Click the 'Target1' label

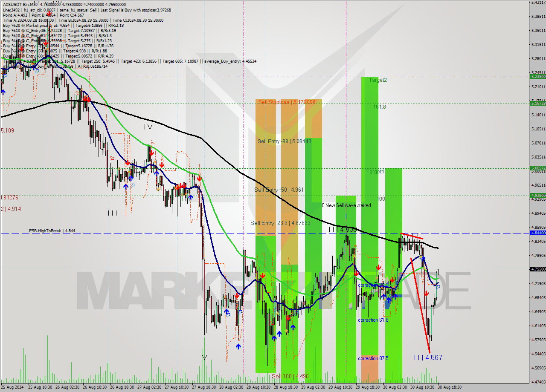click(375, 171)
